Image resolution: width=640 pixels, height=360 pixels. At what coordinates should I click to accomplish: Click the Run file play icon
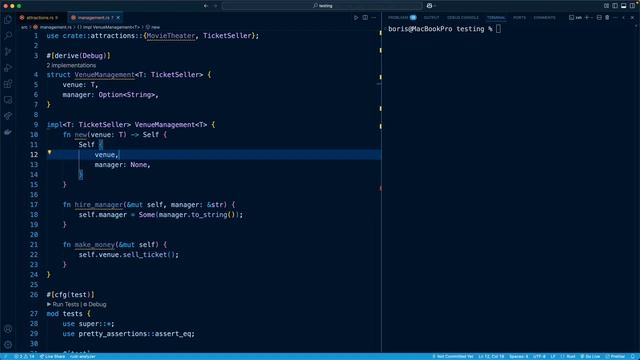[356, 18]
